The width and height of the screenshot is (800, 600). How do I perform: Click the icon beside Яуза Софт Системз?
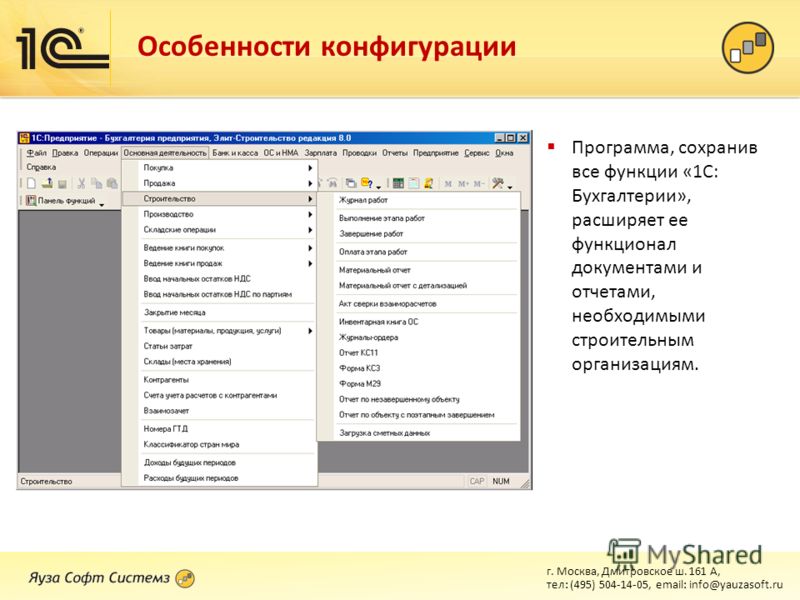click(x=185, y=579)
